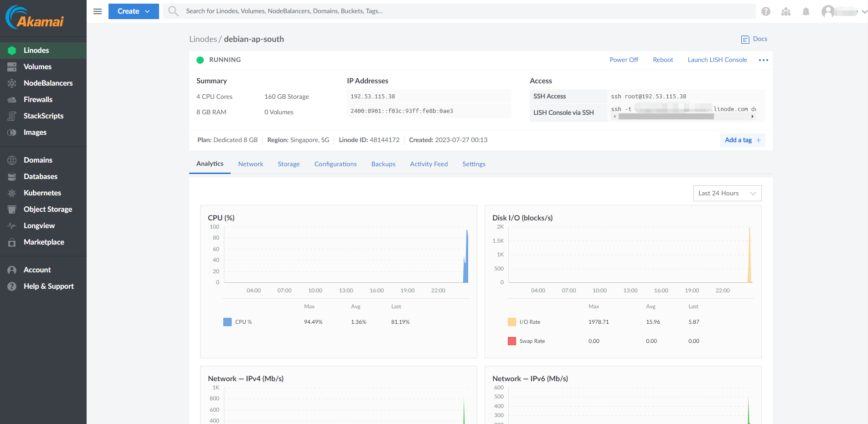868x424 pixels.
Task: Click the help question mark in top bar
Action: (x=766, y=11)
